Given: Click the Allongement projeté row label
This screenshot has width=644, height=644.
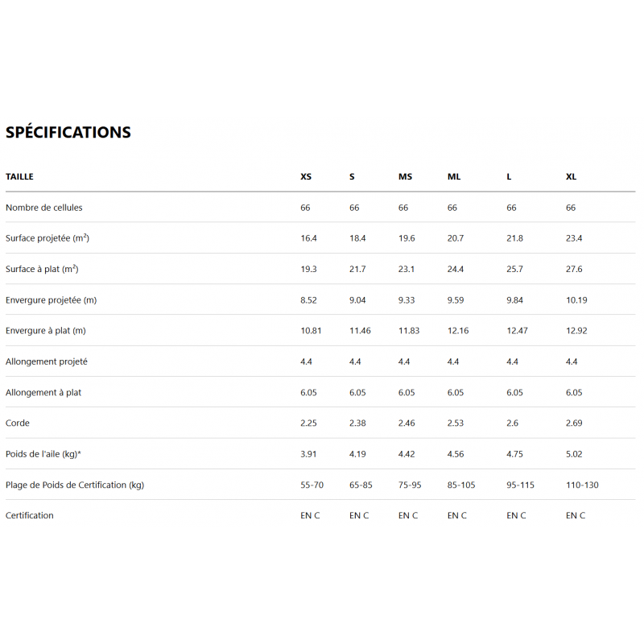Looking at the screenshot, I should (47, 361).
